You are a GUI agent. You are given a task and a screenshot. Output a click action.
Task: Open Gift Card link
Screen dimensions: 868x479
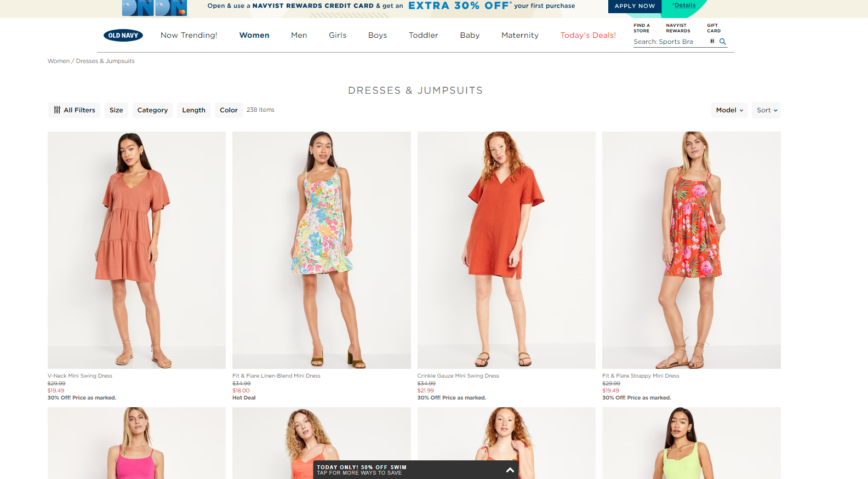713,28
